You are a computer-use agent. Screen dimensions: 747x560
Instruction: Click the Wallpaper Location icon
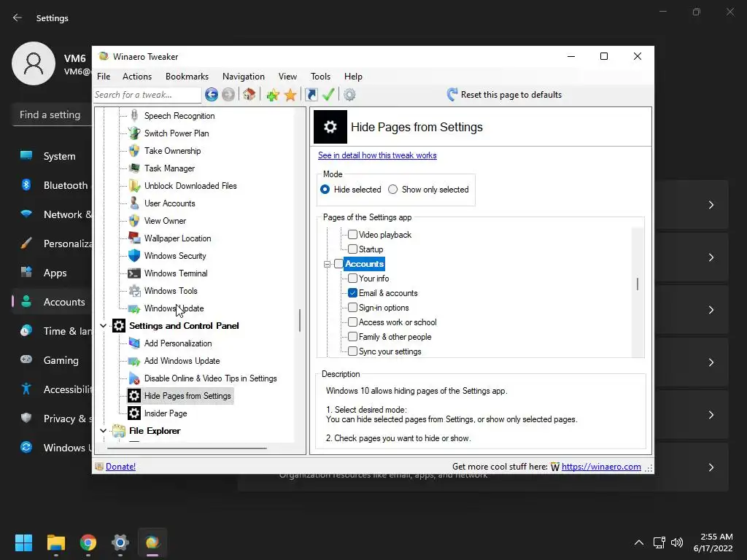(134, 238)
